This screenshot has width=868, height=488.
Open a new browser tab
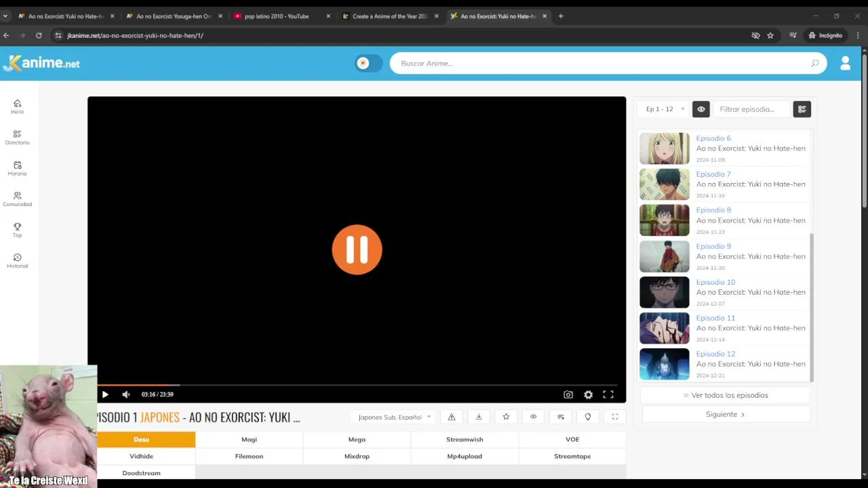click(x=561, y=16)
